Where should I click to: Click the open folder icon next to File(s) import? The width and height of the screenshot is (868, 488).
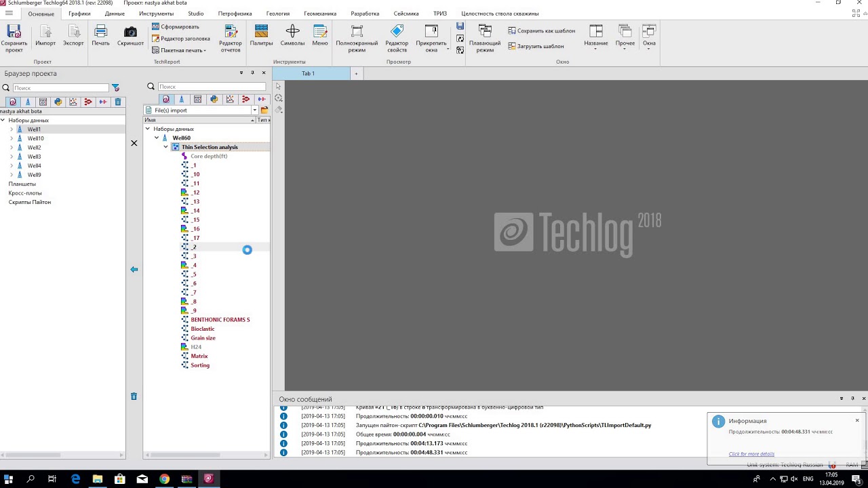(x=264, y=110)
